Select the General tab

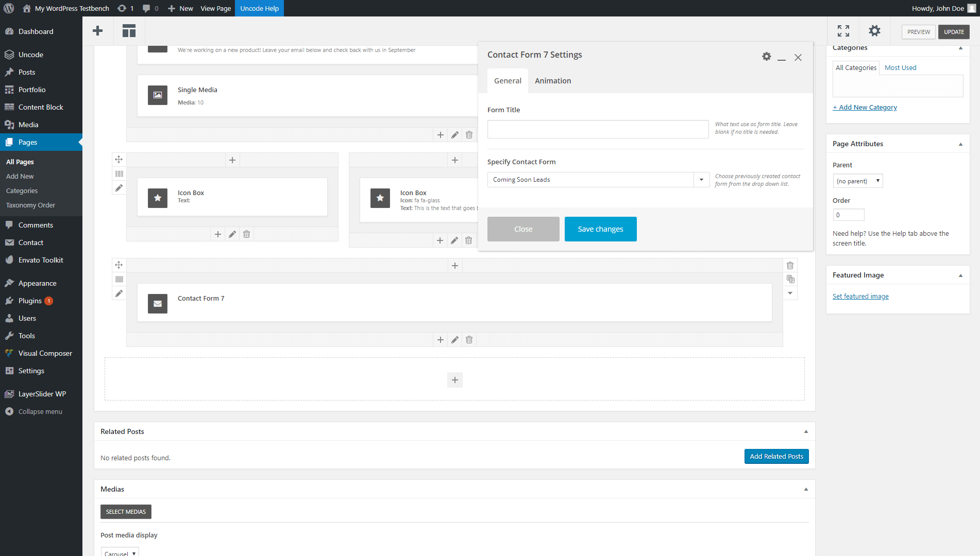pos(508,81)
